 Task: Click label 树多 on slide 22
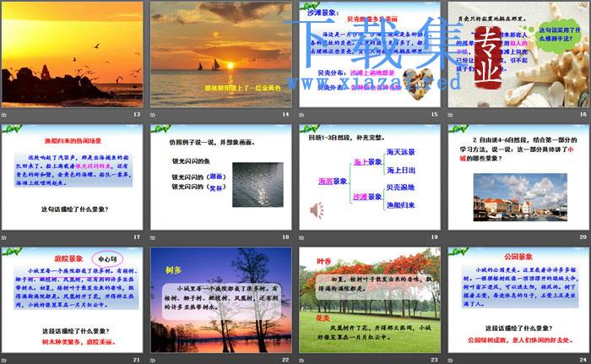click(173, 270)
